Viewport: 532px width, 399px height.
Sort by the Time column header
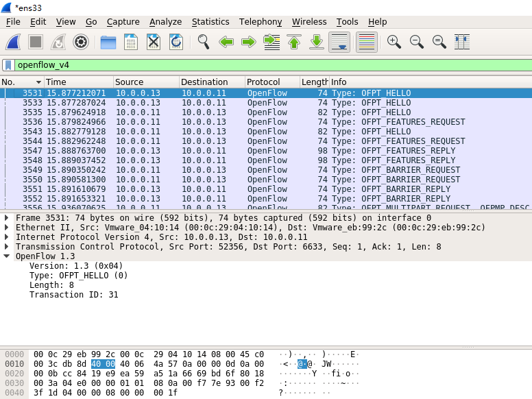[79, 82]
